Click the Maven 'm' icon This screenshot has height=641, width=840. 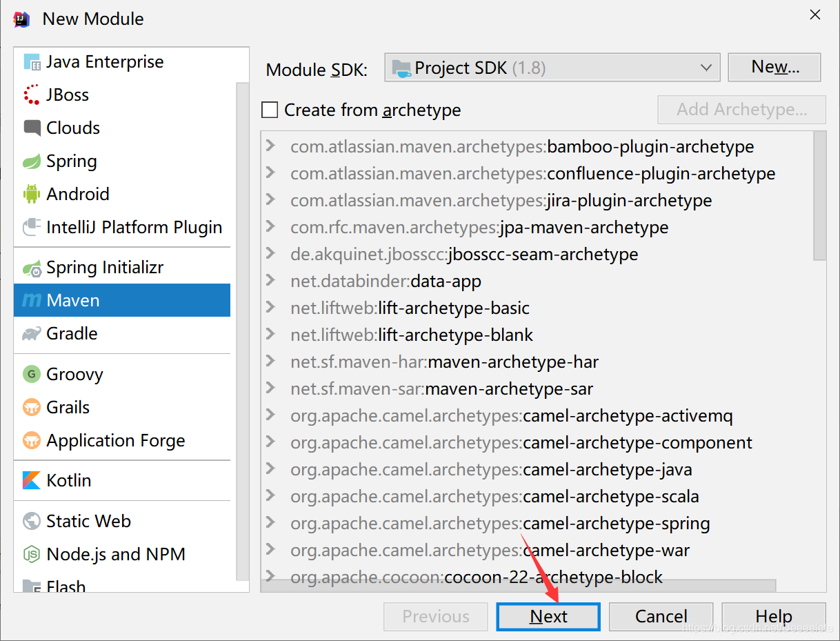point(32,301)
